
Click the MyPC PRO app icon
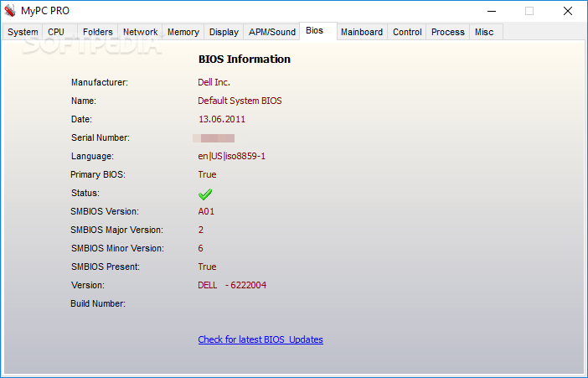coord(10,11)
